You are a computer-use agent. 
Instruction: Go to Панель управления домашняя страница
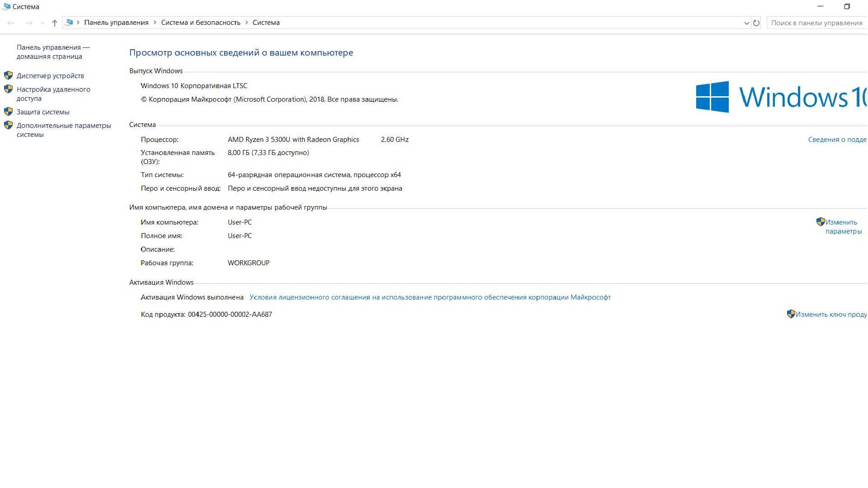pos(53,52)
